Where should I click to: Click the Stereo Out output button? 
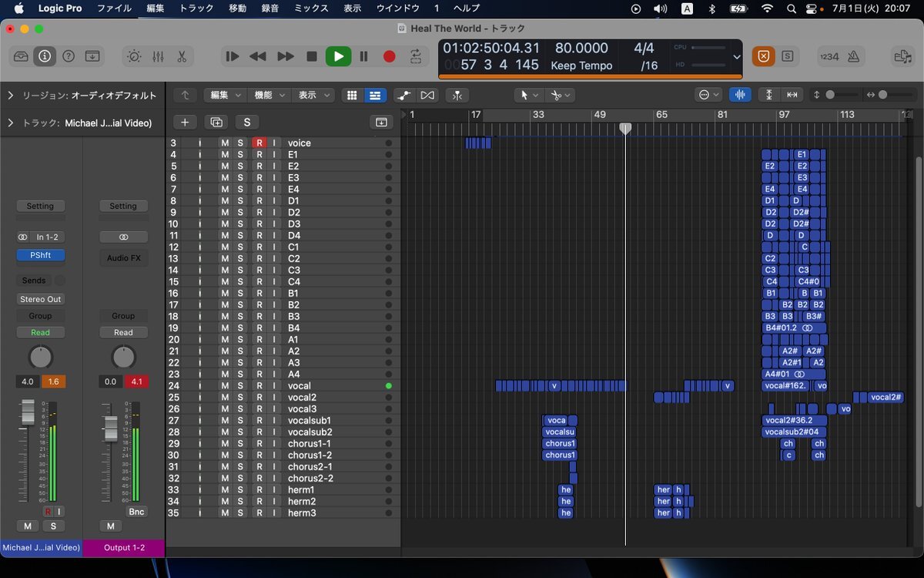tap(40, 299)
